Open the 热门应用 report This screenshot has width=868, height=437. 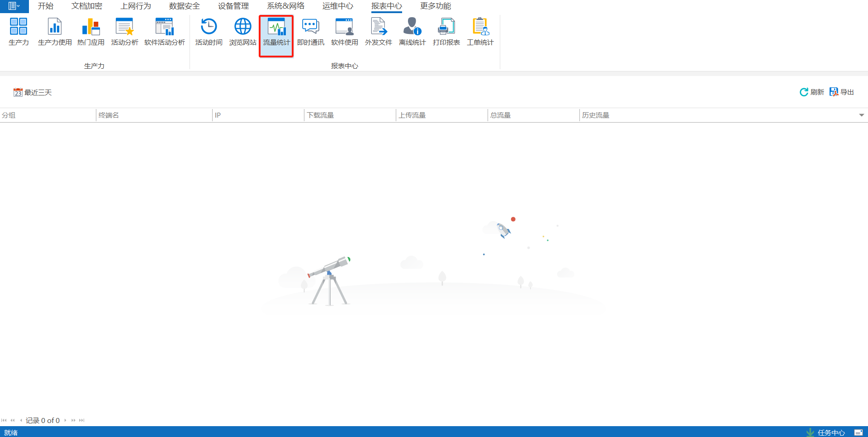(90, 32)
